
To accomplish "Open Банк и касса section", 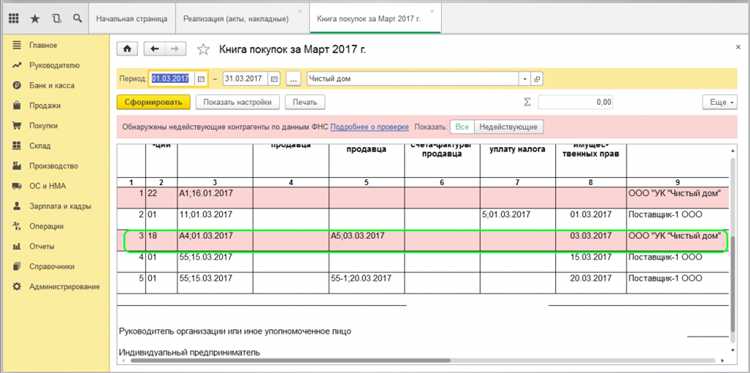I will click(52, 86).
